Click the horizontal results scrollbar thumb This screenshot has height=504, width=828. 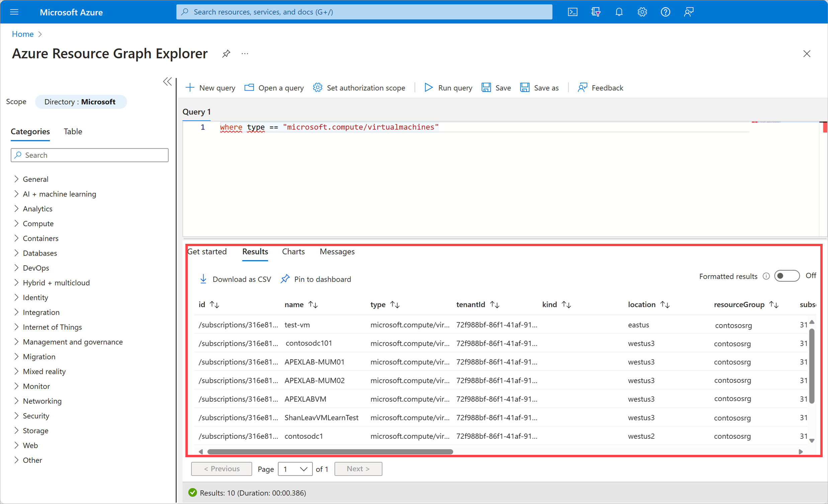pos(330,452)
